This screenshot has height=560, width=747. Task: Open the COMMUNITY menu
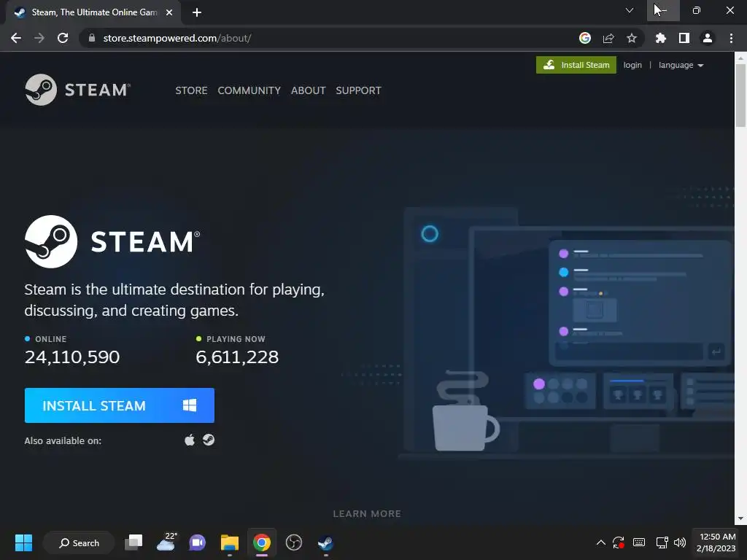click(249, 90)
